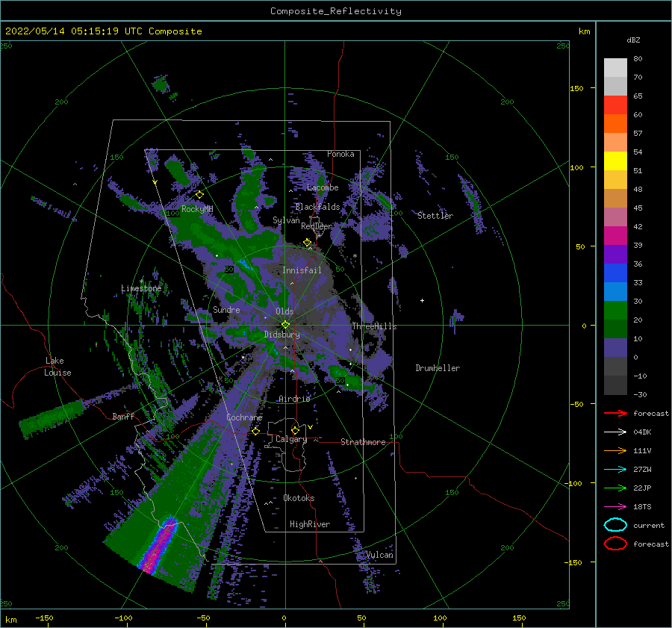Image resolution: width=672 pixels, height=628 pixels.
Task: Click the yellow diamond marker below RedDeer
Action: pos(308,242)
